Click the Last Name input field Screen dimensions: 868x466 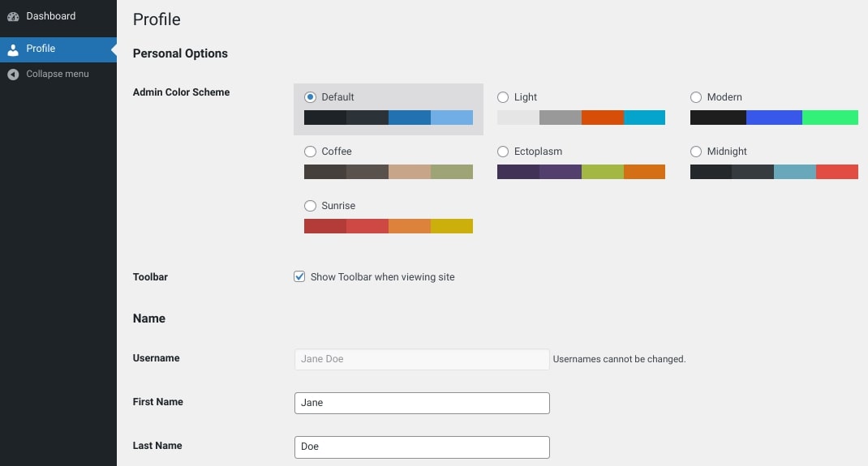(x=422, y=447)
